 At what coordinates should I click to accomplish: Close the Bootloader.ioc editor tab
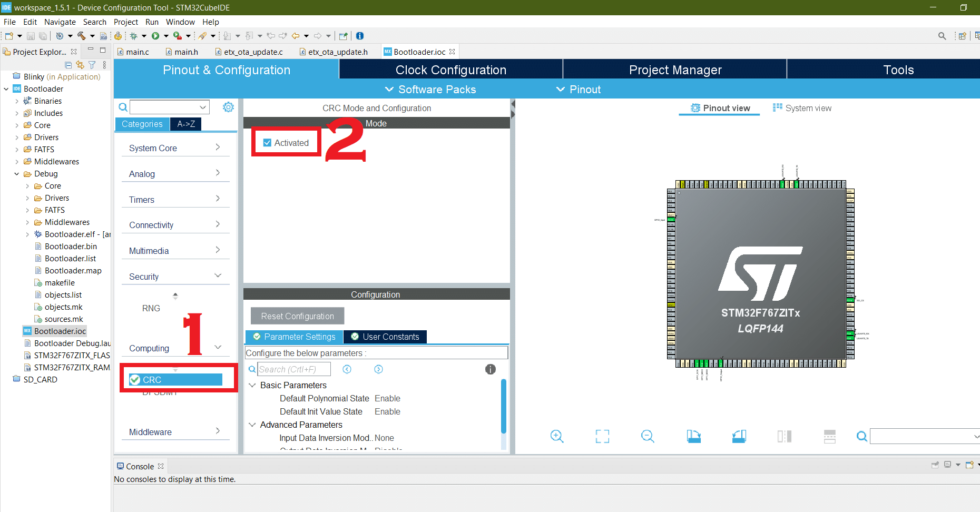[x=452, y=52]
